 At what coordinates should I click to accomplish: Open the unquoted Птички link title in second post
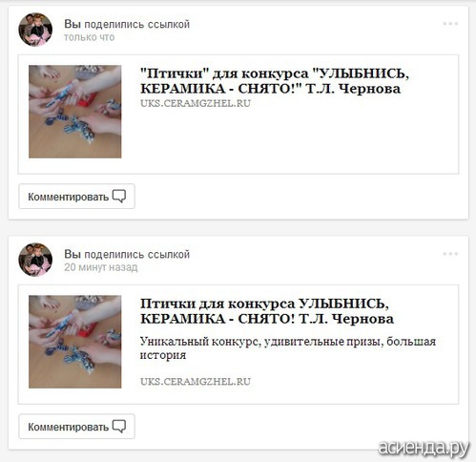(267, 311)
